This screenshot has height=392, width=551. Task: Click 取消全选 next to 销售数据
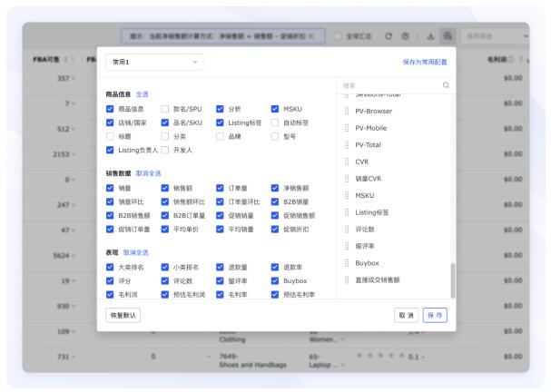tap(148, 173)
